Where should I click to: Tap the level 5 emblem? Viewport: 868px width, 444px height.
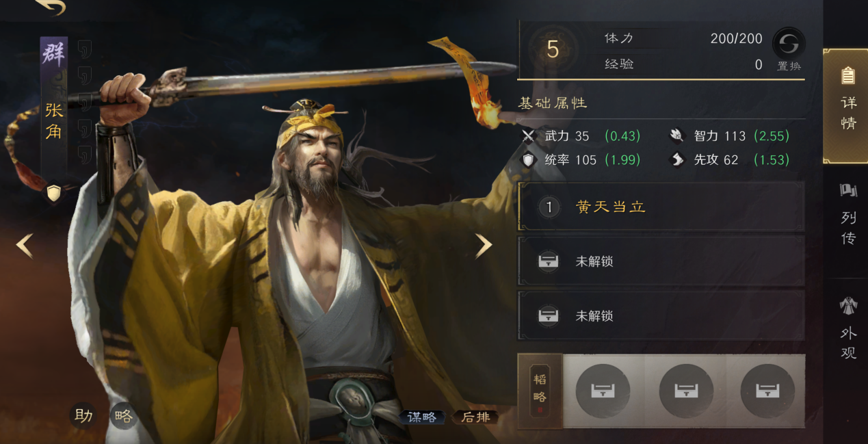553,49
